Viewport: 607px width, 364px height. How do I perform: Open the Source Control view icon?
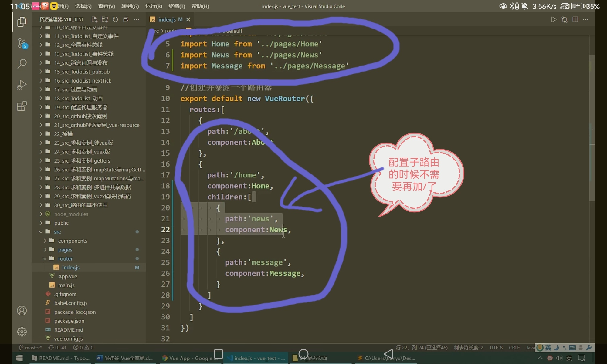(x=22, y=43)
